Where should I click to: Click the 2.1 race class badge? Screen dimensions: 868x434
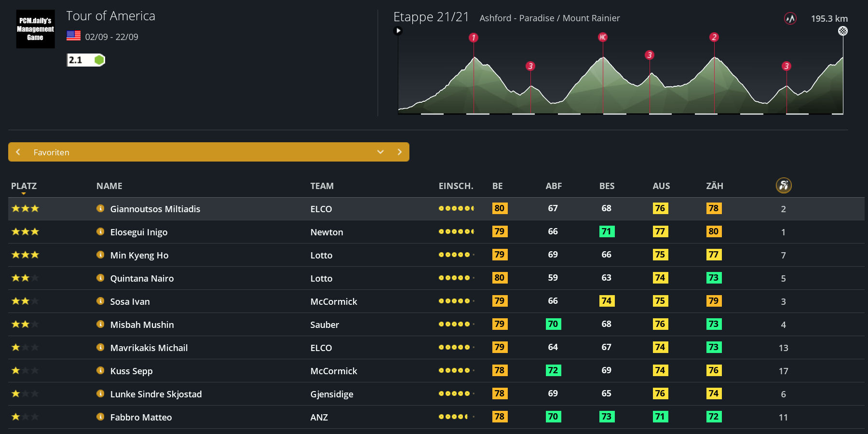click(x=85, y=60)
